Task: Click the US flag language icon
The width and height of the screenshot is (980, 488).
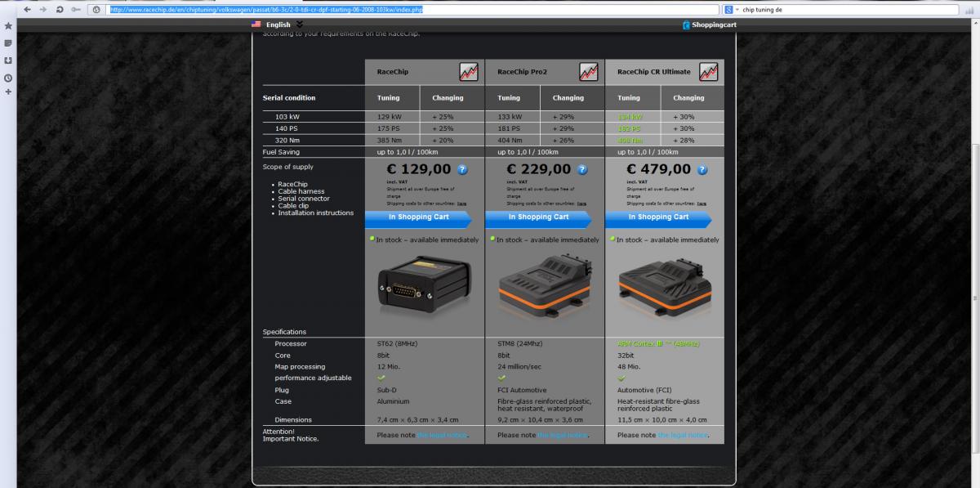Action: pos(258,25)
